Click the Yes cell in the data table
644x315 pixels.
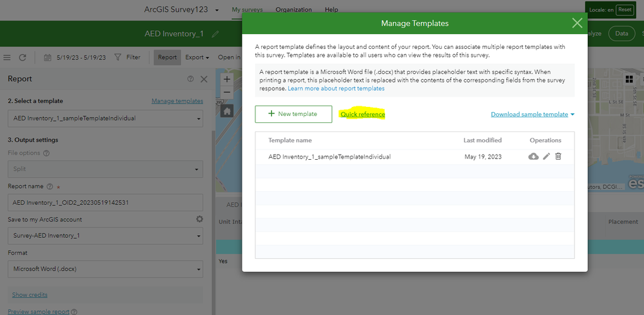[223, 261]
